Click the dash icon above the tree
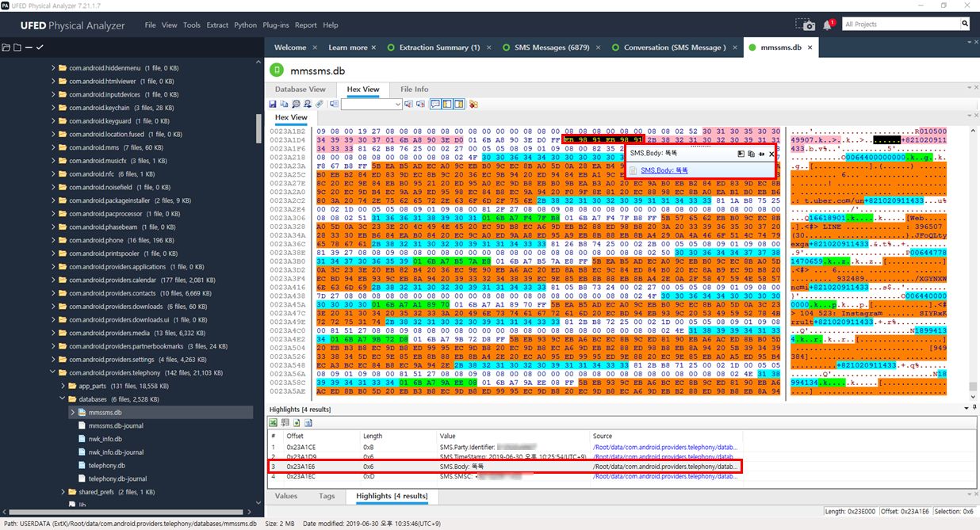Viewport: 980px width, 530px height. 29,48
